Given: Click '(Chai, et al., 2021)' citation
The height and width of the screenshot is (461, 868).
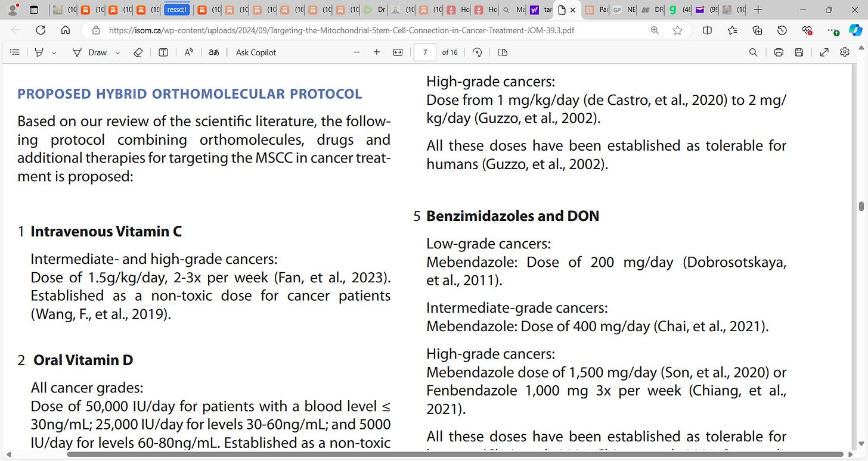Looking at the screenshot, I should [711, 326].
